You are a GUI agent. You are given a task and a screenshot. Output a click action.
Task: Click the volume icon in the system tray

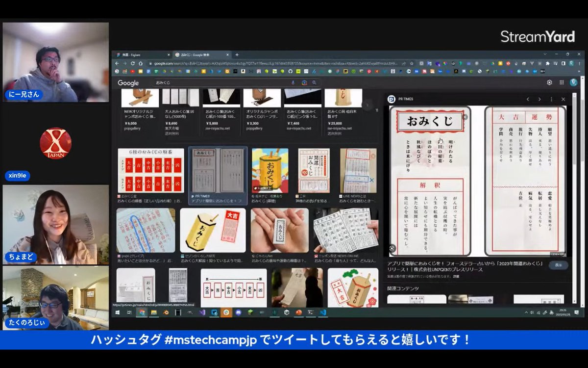click(532, 312)
